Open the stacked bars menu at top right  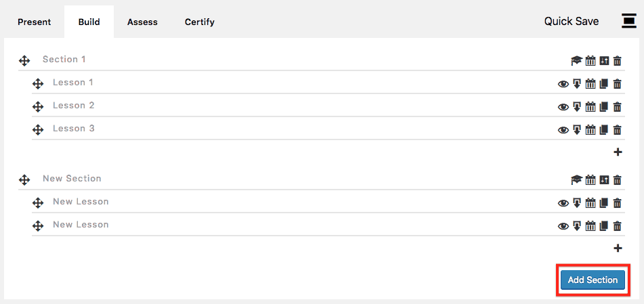click(x=628, y=21)
